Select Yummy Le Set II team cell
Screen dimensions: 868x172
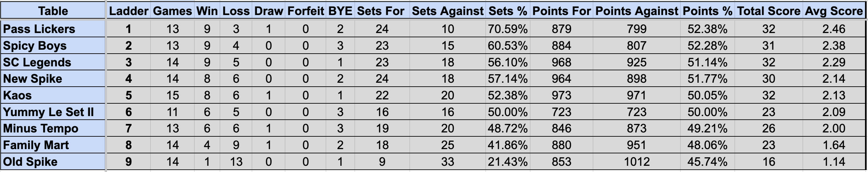(53, 112)
